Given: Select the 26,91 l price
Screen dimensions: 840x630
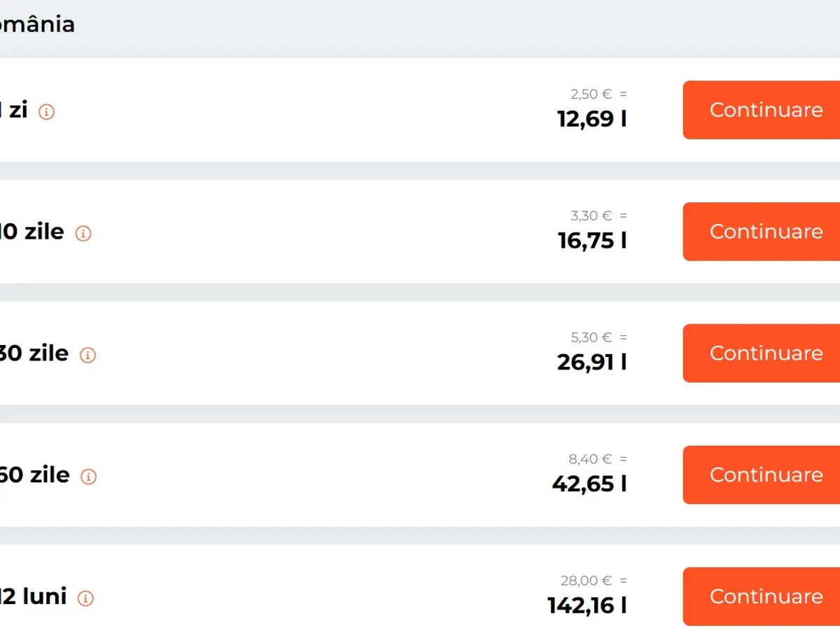Looking at the screenshot, I should 591,363.
